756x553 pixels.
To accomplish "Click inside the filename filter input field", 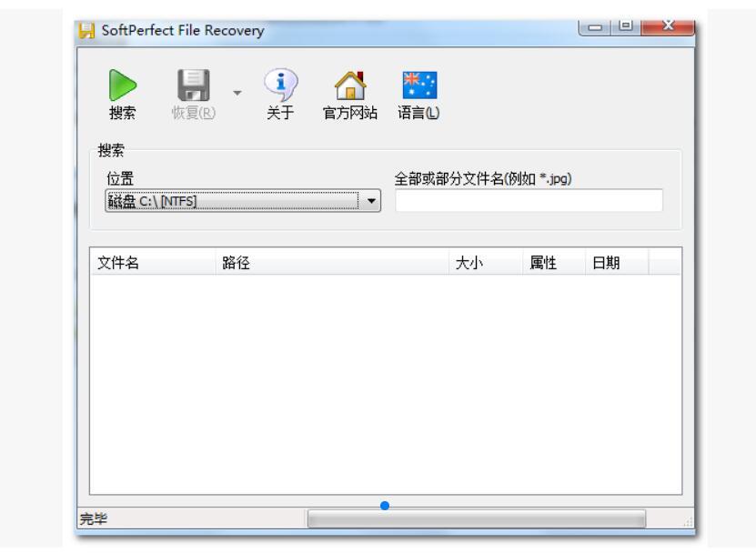I will [509, 200].
